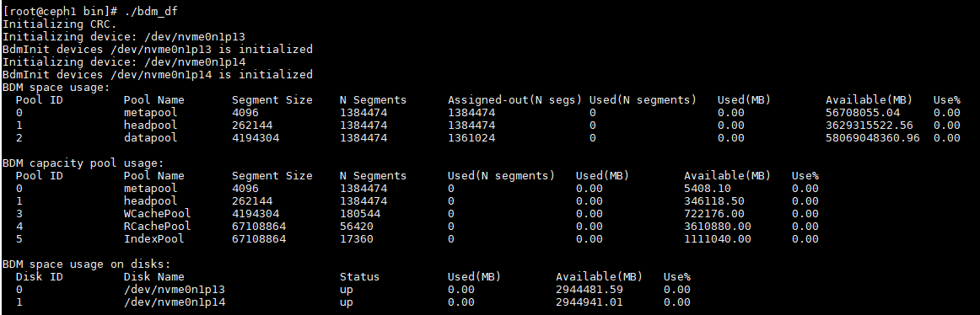Image resolution: width=980 pixels, height=315 pixels.
Task: Click 'BdmInit devices /dev/nvme0n1p14 is initialized' line
Action: (x=158, y=75)
